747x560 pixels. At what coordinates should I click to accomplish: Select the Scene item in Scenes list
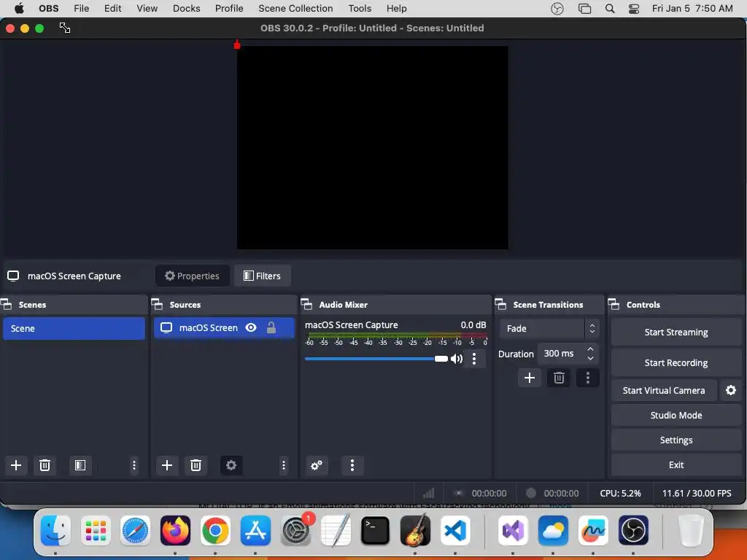[74, 329]
